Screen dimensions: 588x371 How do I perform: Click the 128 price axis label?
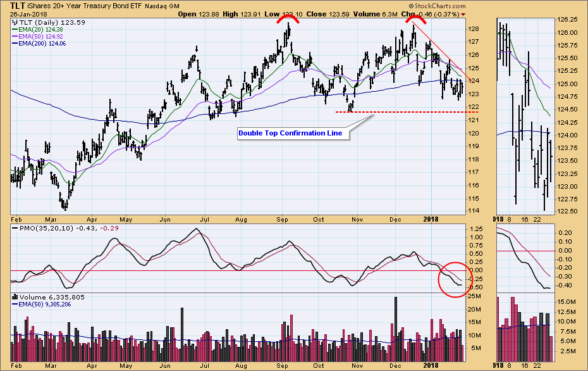pos(474,29)
